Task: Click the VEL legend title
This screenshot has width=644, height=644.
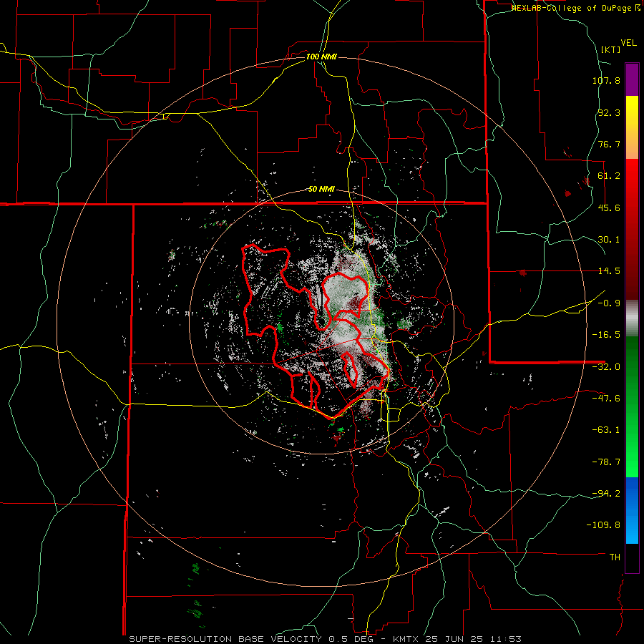Action: 628,42
